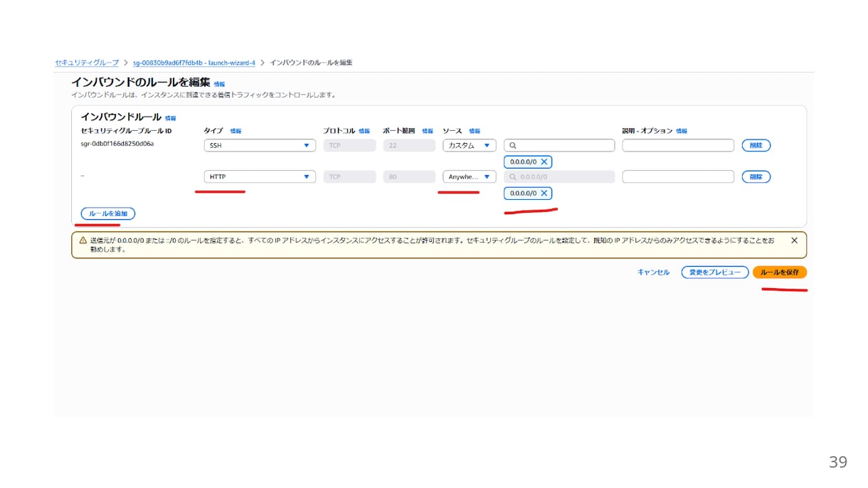Delete the SSH rule with 削除
Image resolution: width=868 pixels, height=488 pixels.
pyautogui.click(x=756, y=145)
